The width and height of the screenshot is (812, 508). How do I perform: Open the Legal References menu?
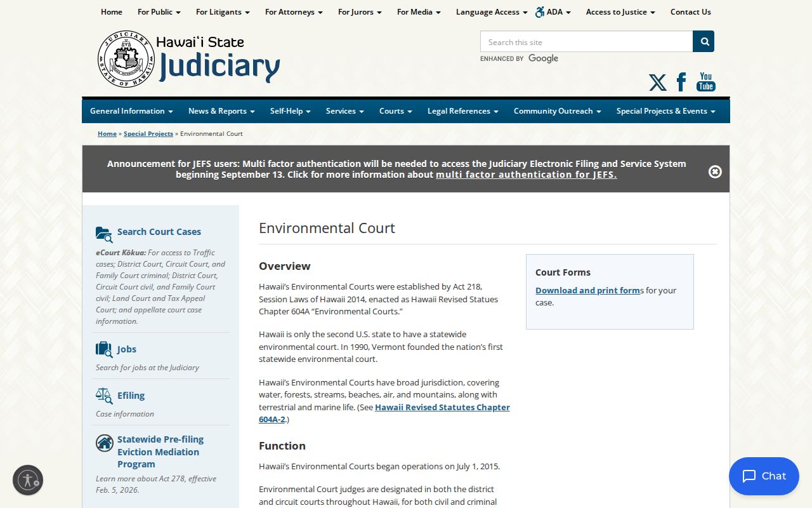click(x=463, y=111)
